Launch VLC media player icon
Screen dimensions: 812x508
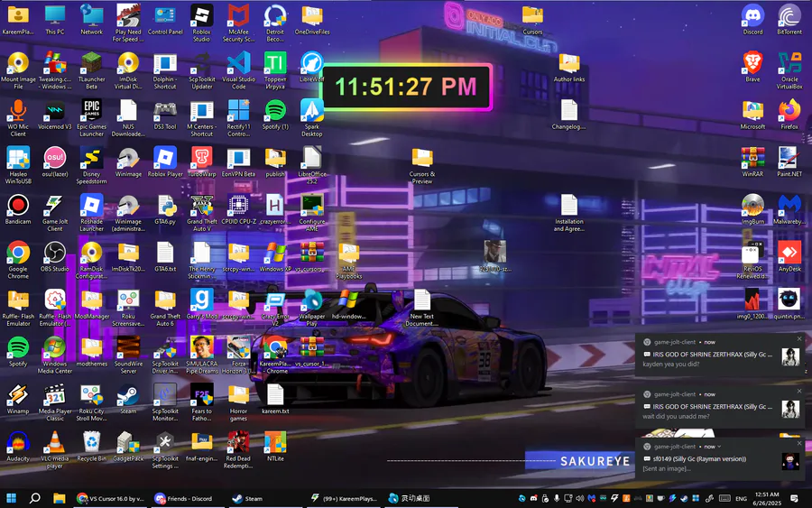tap(55, 450)
